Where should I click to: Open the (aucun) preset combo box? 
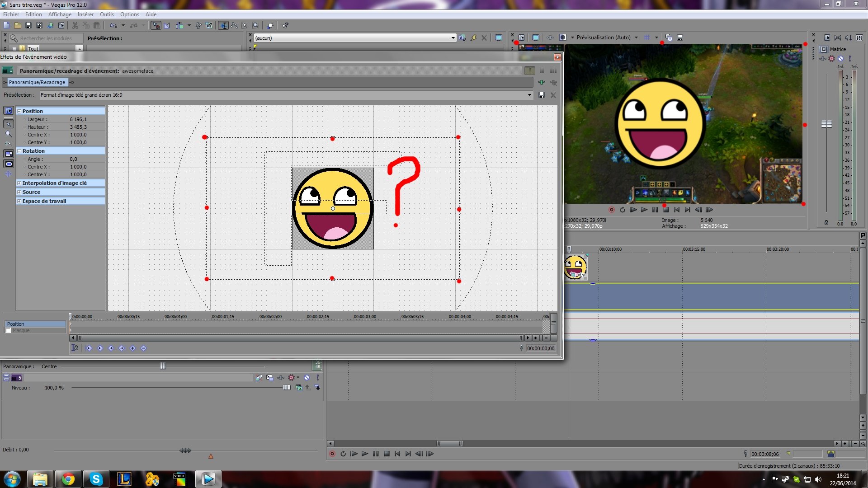click(x=355, y=38)
